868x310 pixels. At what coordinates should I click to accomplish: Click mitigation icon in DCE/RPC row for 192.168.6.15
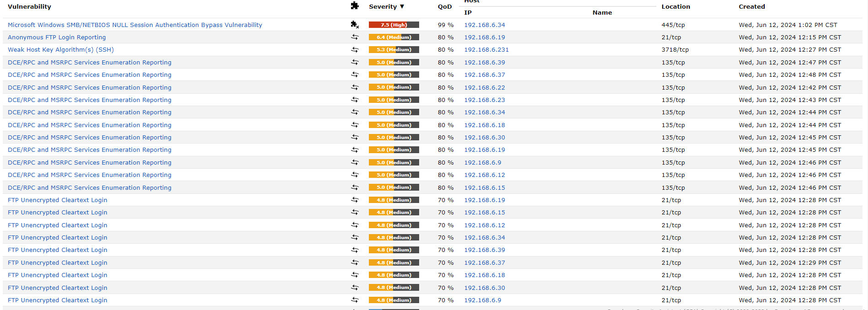pos(354,187)
